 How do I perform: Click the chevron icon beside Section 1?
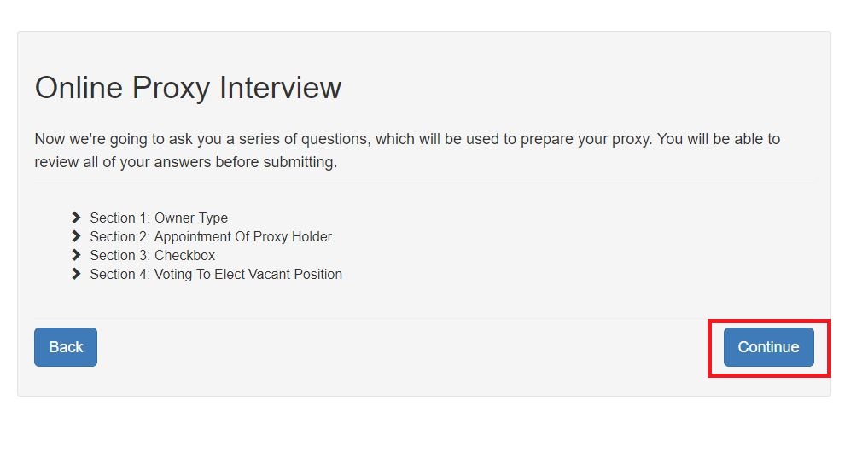[76, 218]
